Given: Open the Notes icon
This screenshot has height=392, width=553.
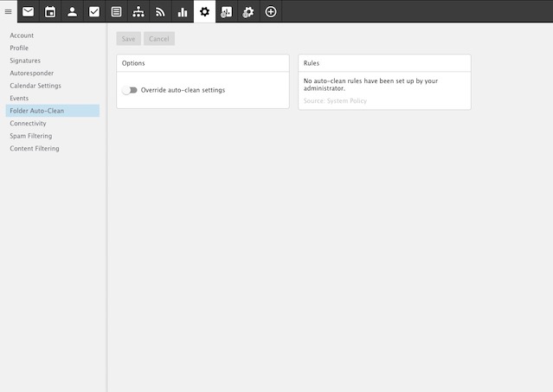Looking at the screenshot, I should click(117, 11).
